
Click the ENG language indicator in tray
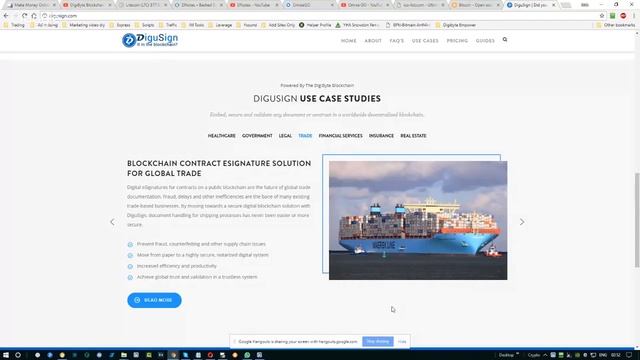[602, 355]
